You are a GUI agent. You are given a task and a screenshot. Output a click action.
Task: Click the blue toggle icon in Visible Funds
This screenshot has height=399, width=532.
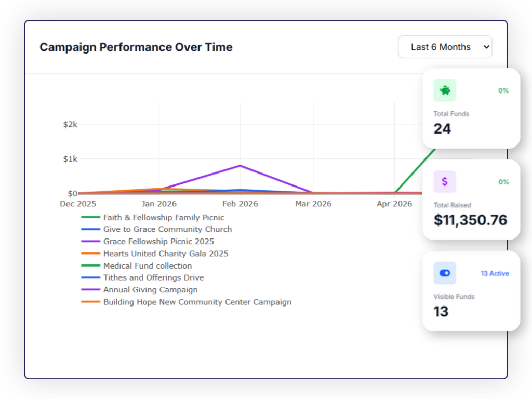[x=445, y=273]
